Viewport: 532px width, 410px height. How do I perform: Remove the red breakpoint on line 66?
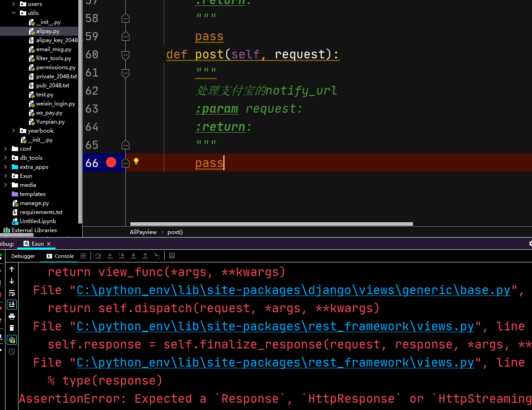pos(111,162)
